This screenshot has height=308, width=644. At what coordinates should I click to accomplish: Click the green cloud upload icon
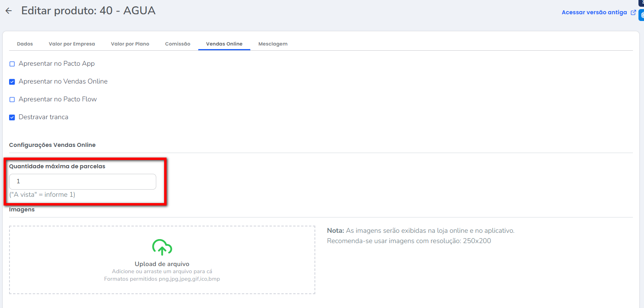(x=162, y=247)
